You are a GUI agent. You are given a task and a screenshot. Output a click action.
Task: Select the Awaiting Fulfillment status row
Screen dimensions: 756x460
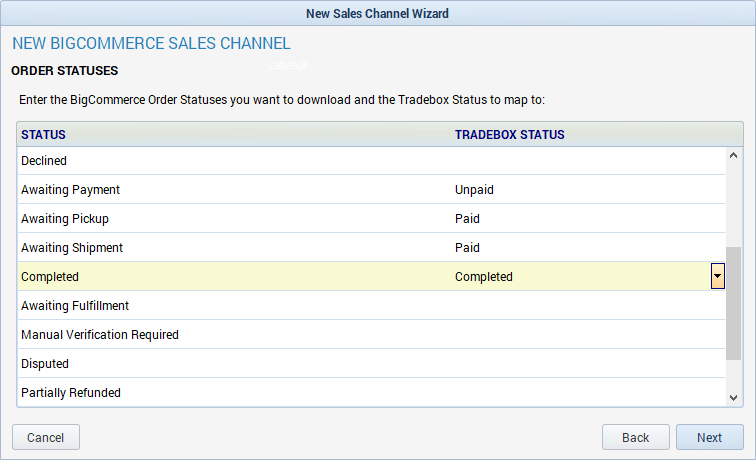tap(371, 305)
